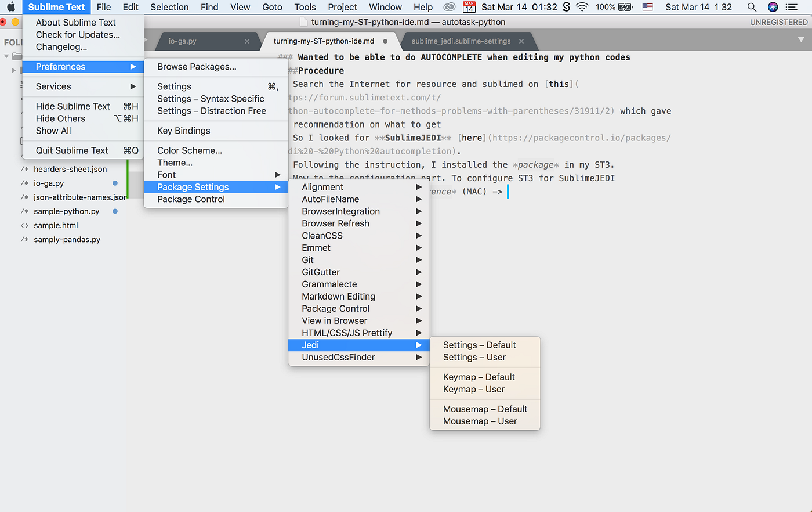Click the unsaved-changes dot on turning-my-ST-python-ide.md tab

[384, 41]
